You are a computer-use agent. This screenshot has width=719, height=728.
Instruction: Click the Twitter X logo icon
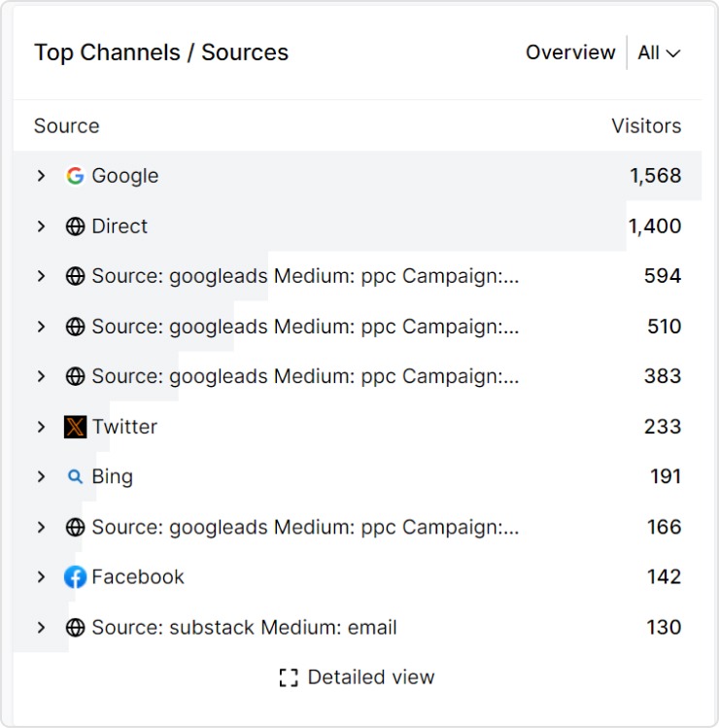(x=75, y=427)
